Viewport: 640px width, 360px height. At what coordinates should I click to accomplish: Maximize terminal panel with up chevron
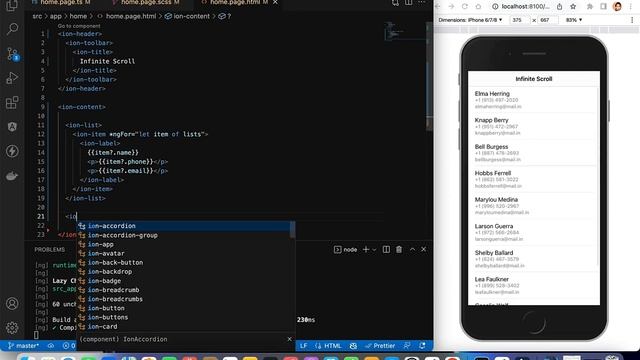coord(412,249)
